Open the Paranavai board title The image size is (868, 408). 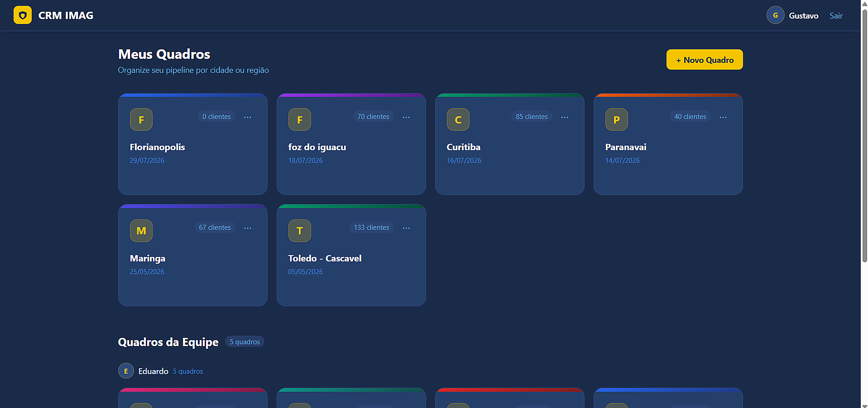626,147
